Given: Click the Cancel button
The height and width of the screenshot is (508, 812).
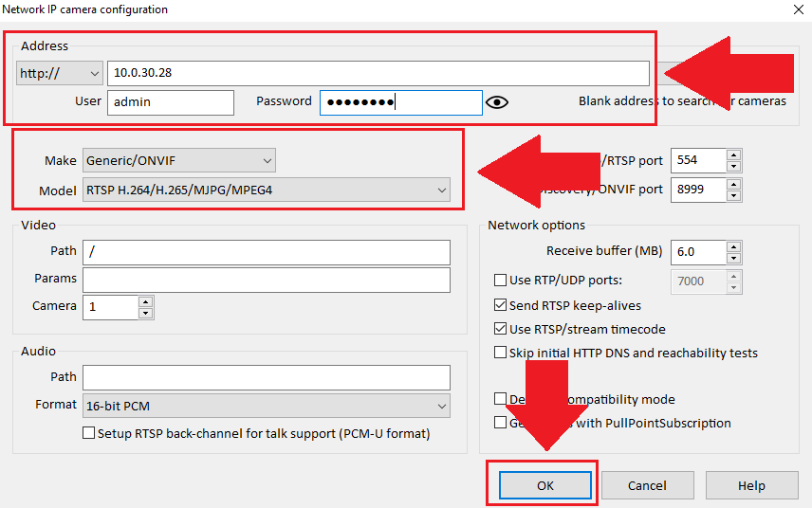Looking at the screenshot, I should tap(647, 485).
